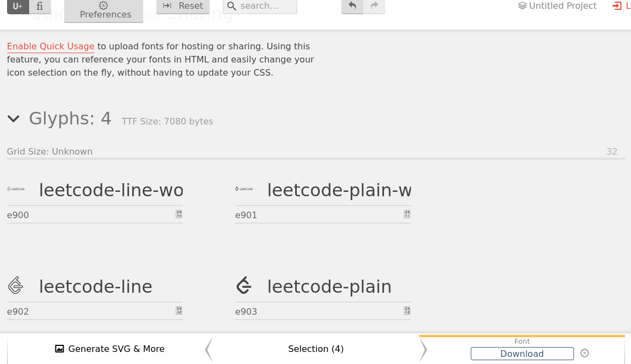The width and height of the screenshot is (631, 364).
Task: Focus the search input field
Action: click(260, 6)
